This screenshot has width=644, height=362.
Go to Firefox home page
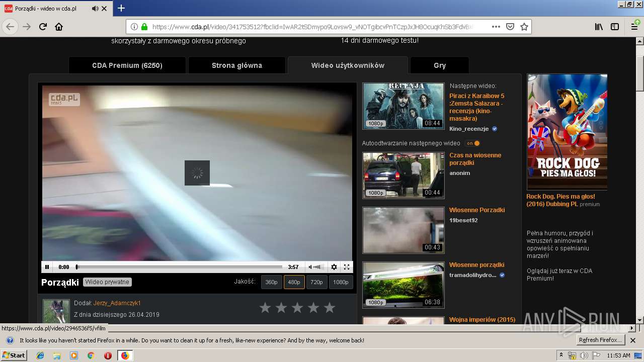tap(59, 27)
